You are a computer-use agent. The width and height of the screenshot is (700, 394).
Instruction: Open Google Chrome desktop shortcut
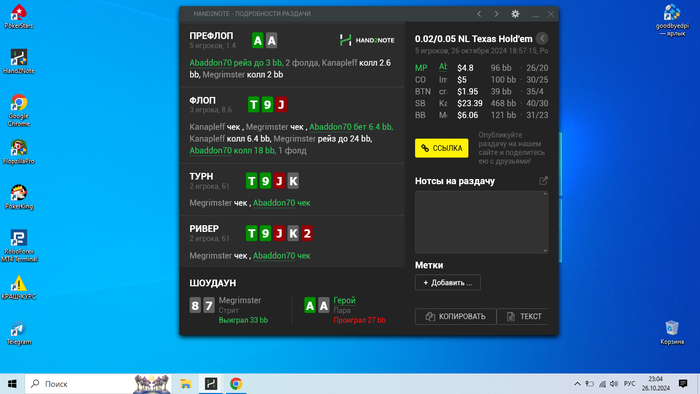coord(19,110)
